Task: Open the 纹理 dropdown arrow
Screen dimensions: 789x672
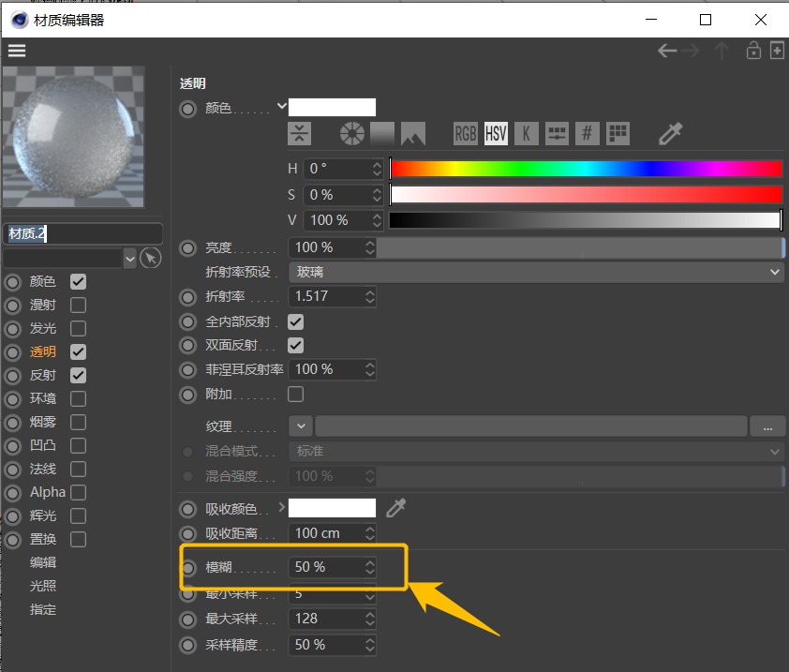Action: click(301, 426)
